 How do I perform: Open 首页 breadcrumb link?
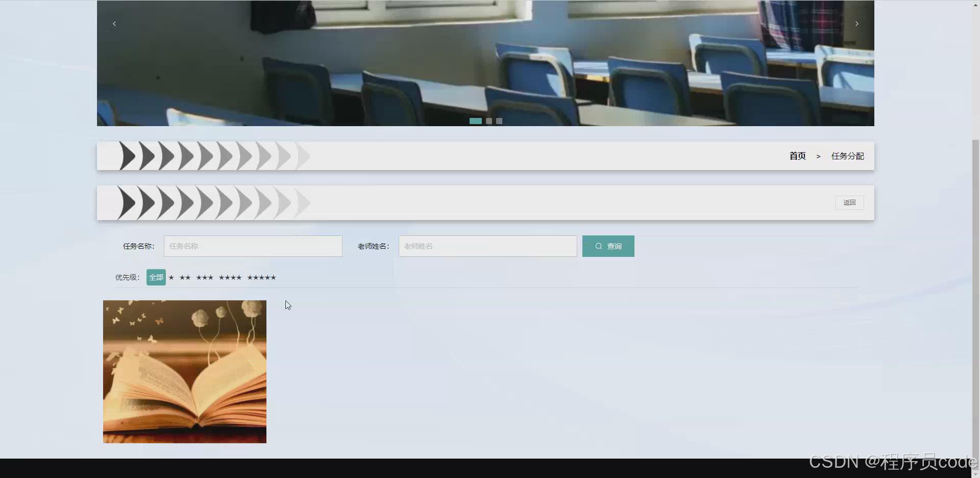click(797, 156)
